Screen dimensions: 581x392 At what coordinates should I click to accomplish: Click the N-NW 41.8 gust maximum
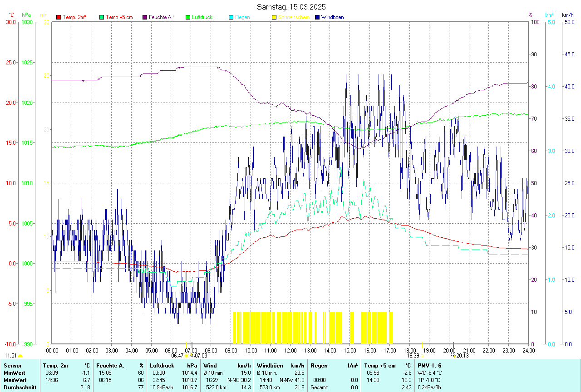tap(292, 380)
